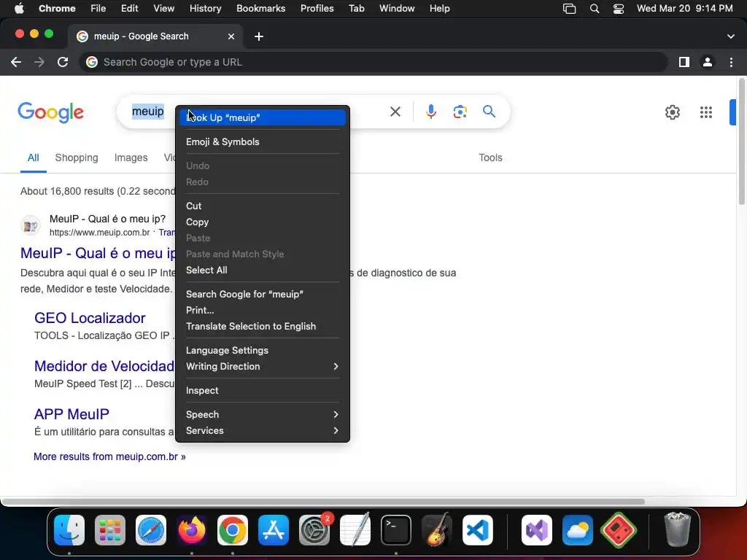747x560 pixels.
Task: Open the Bookmarks menu in menu bar
Action: 260,9
